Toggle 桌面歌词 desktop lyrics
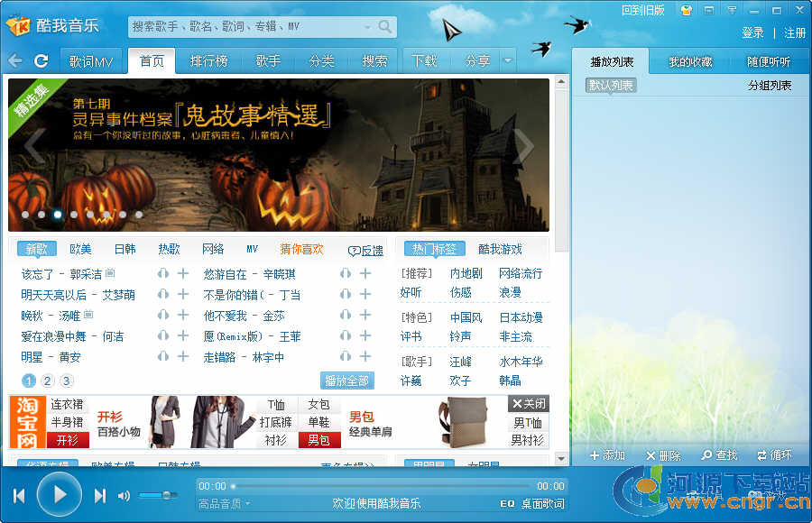The height and width of the screenshot is (523, 812). click(x=543, y=503)
